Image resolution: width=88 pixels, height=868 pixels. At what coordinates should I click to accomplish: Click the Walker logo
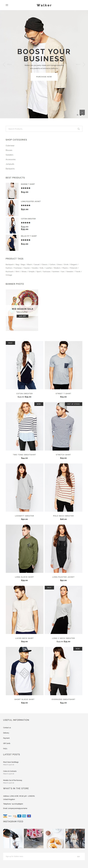44,5
